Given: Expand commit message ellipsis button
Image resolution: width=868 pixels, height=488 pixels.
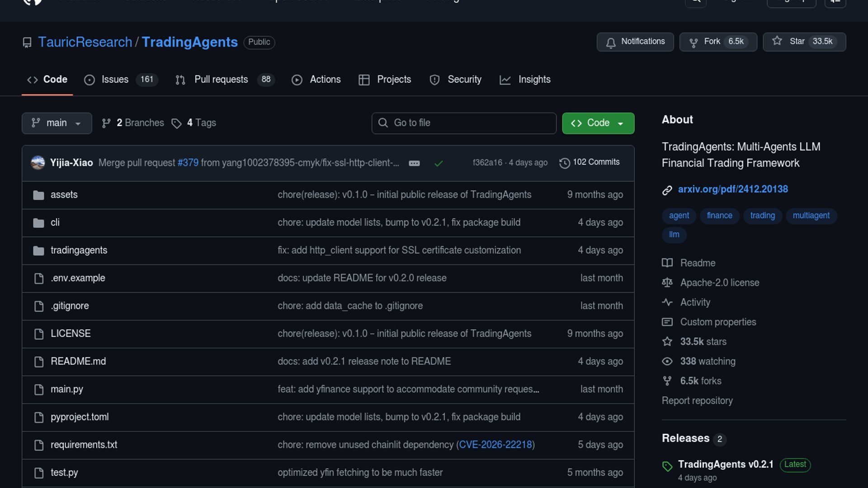Looking at the screenshot, I should click(x=414, y=163).
